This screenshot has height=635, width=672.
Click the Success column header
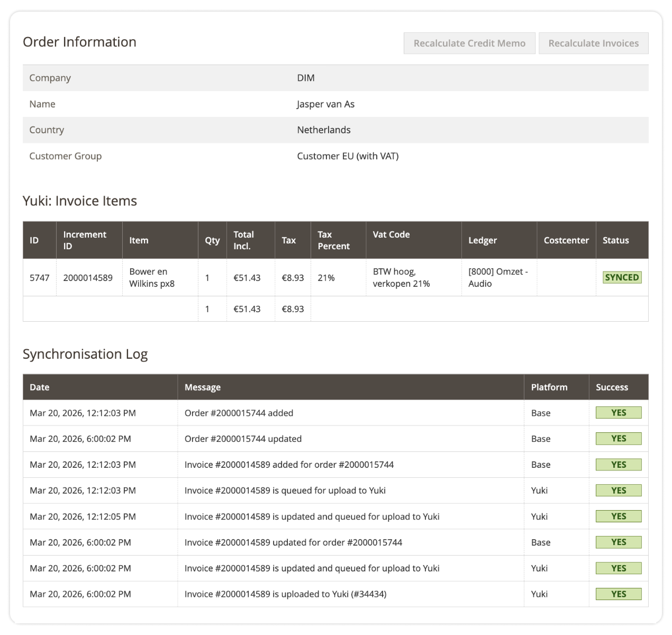(612, 387)
